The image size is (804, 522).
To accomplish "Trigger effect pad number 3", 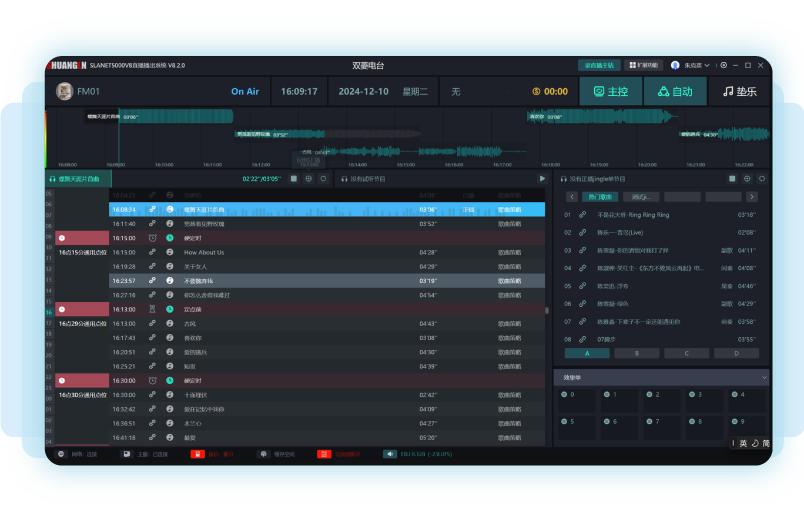I will [692, 395].
